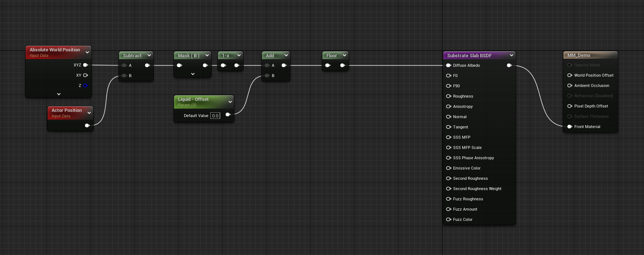Click the Emissive Color input pin
This screenshot has height=255, width=644.
coord(448,168)
